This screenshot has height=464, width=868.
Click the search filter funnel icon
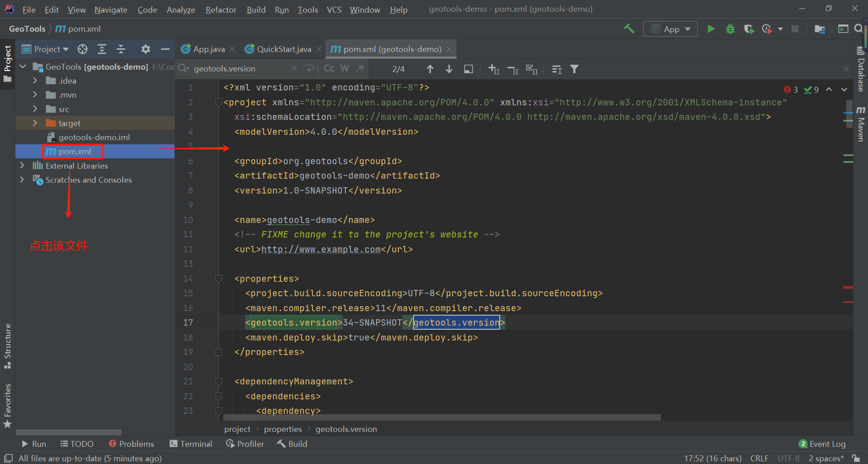point(574,69)
